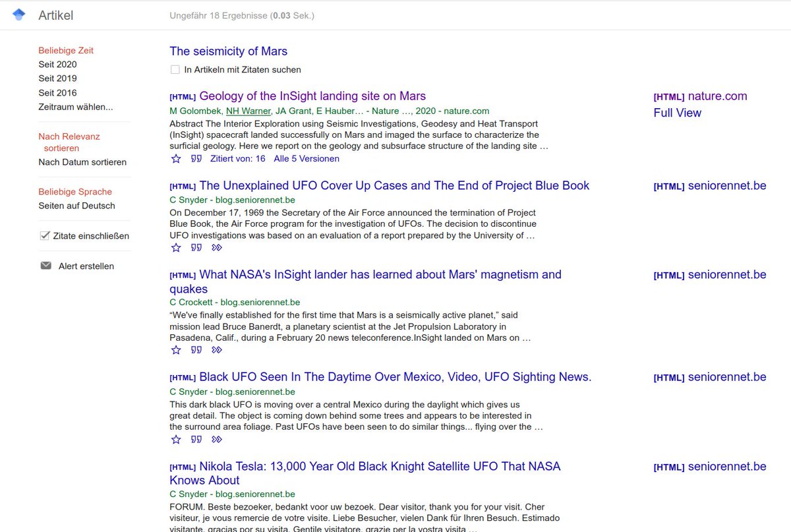Save the Geology of InSight result with star
The image size is (791, 532).
click(176, 159)
